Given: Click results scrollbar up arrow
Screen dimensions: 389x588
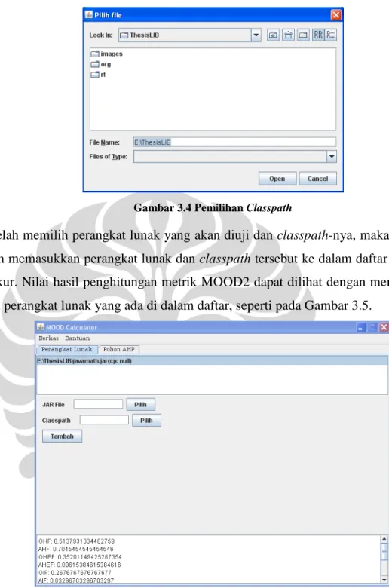Looking at the screenshot, I should click(384, 539).
